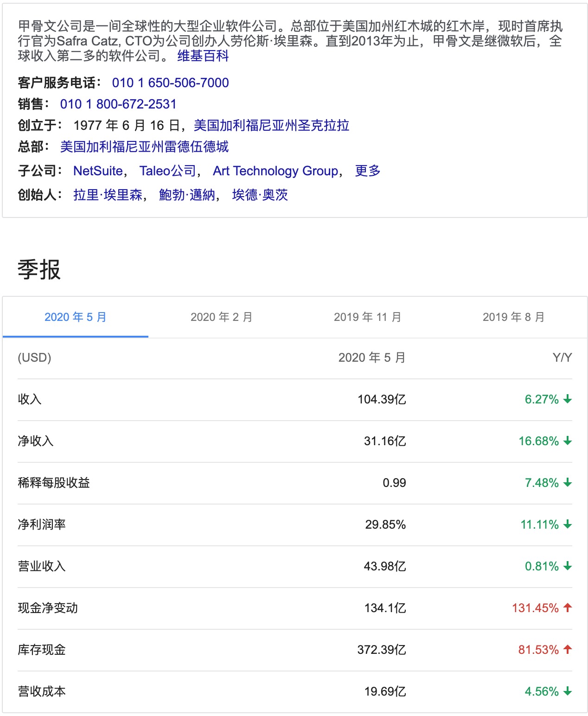Screen dimensions: 588x716
Task: Expand subsidiaries list with 更多
Action: pos(368,171)
